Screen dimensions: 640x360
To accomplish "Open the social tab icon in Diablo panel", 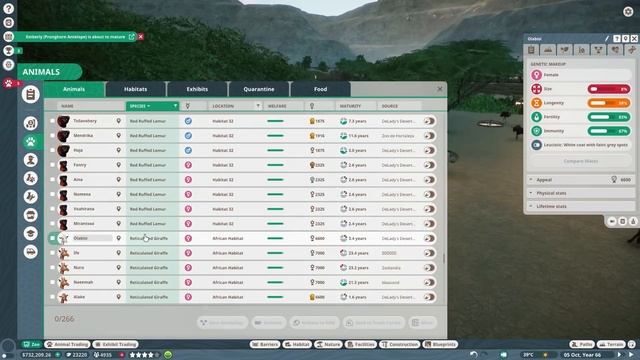I will 582,50.
